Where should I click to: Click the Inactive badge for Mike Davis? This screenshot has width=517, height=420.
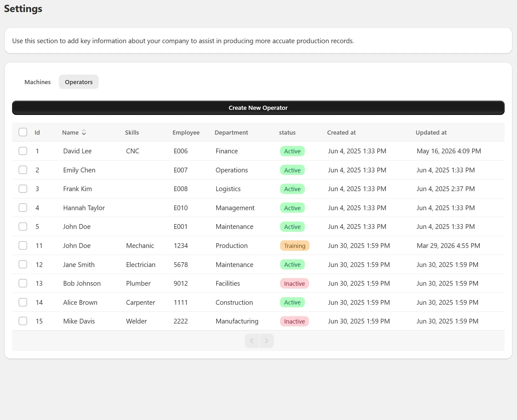(294, 321)
